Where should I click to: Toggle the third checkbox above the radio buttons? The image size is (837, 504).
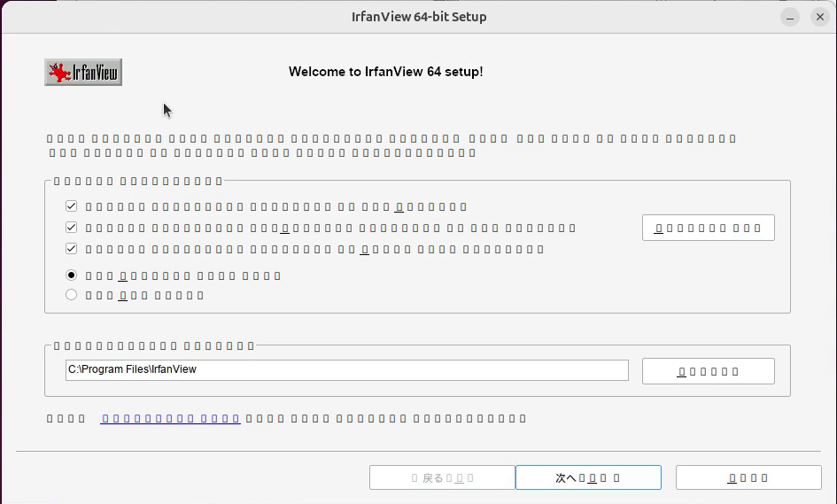[x=71, y=249]
